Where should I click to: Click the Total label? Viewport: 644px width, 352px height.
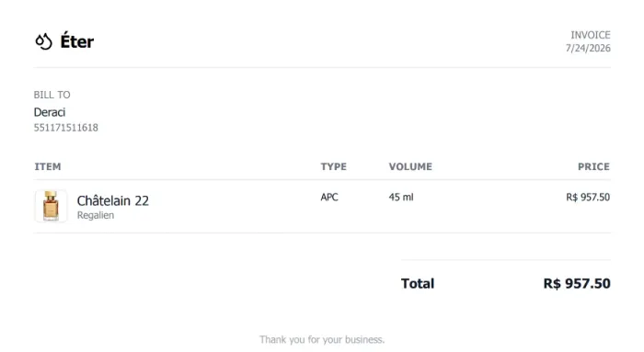pyautogui.click(x=418, y=283)
